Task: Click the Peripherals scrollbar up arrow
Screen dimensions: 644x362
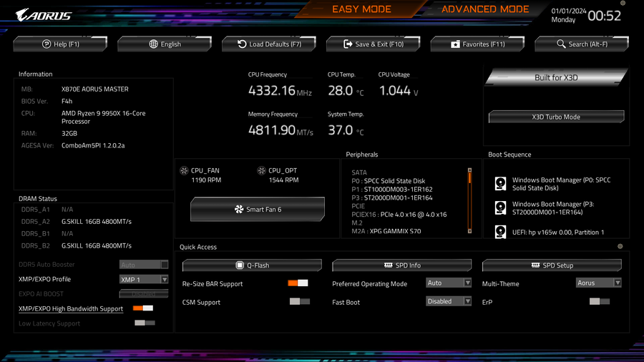Action: tap(469, 170)
